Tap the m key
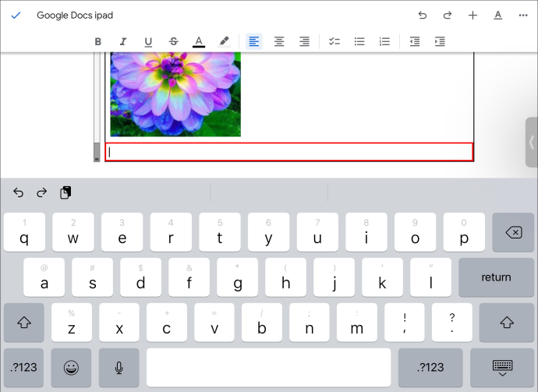Viewport: 538px width, 392px height. click(357, 323)
